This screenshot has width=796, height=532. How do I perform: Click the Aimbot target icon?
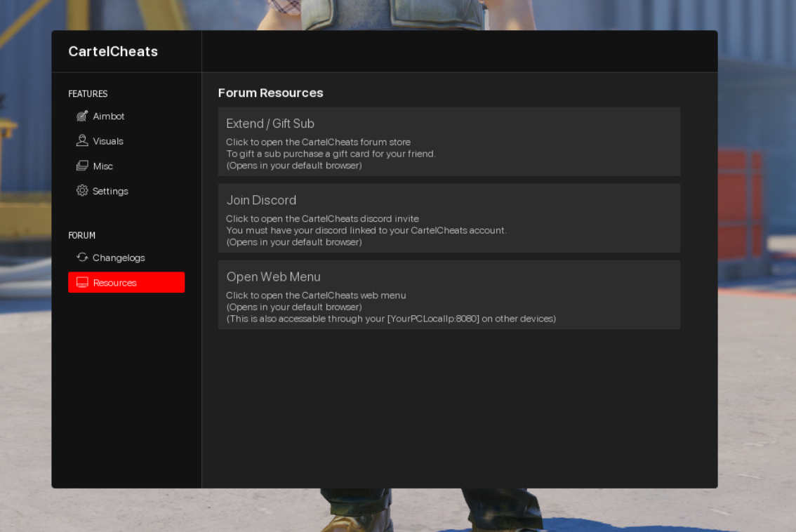click(82, 117)
